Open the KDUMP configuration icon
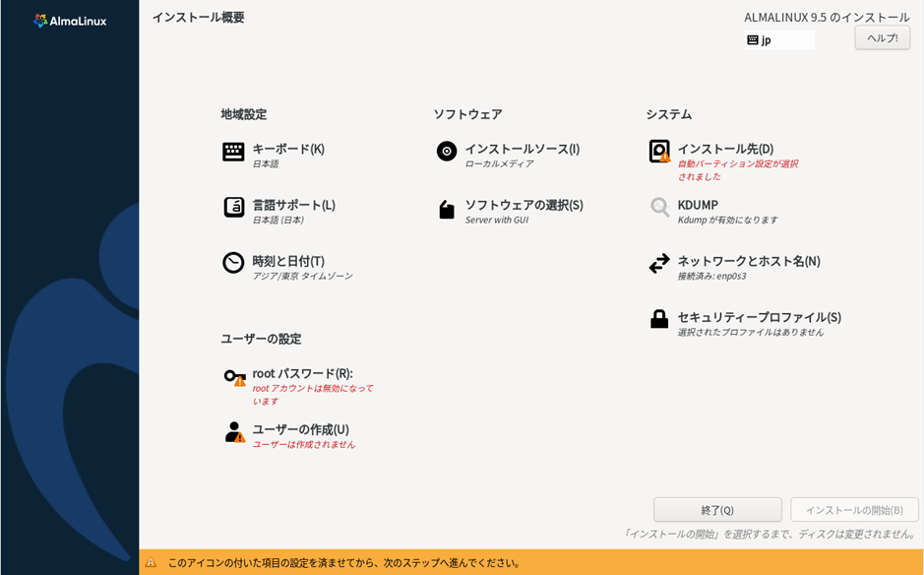The image size is (924, 575). [x=660, y=209]
